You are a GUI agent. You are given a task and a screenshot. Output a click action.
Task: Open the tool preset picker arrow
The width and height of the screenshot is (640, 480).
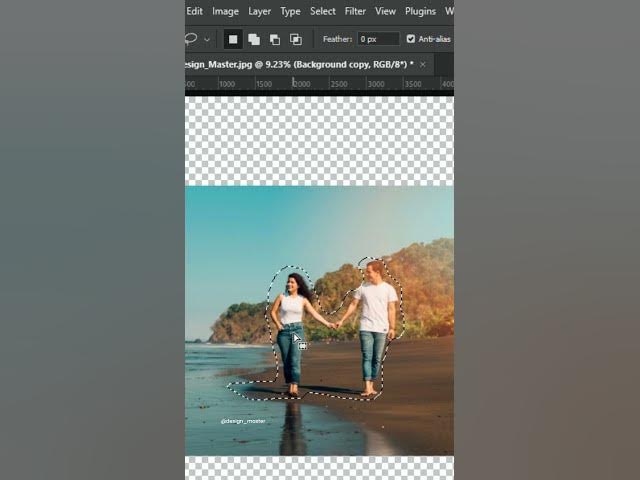[x=207, y=40]
